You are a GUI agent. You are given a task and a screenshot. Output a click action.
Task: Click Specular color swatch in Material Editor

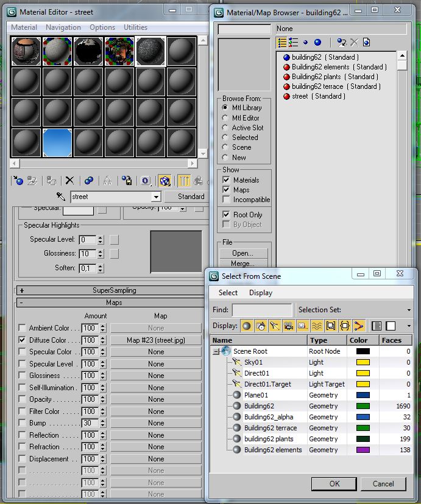(x=78, y=211)
